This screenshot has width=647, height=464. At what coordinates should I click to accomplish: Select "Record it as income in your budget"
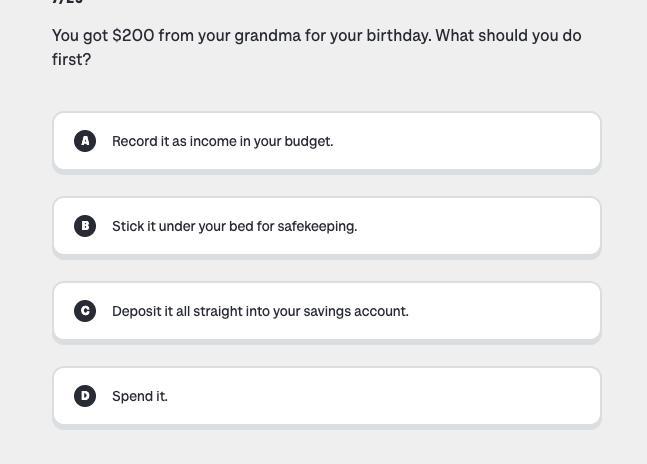point(222,141)
